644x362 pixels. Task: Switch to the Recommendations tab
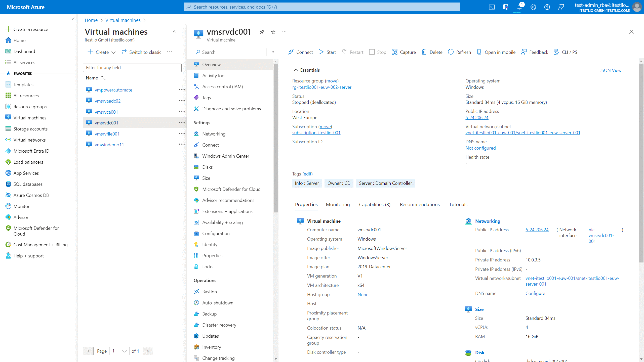[420, 204]
